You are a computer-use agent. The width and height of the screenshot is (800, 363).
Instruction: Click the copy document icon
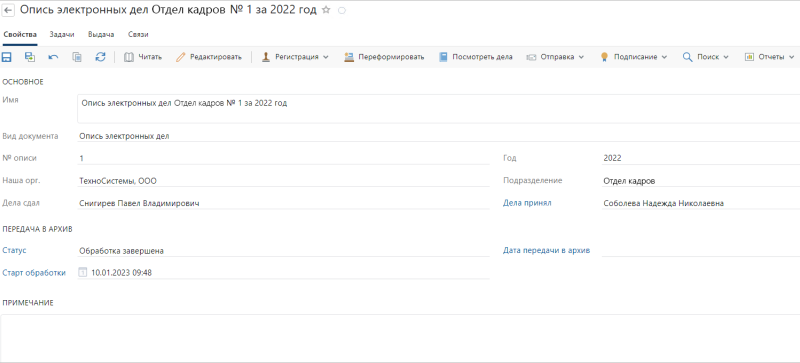(x=77, y=57)
